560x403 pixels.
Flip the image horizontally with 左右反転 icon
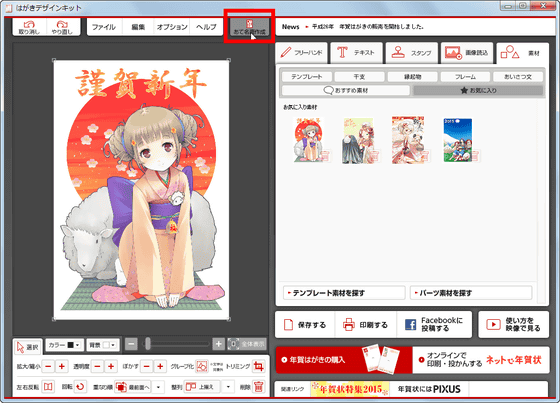click(48, 387)
